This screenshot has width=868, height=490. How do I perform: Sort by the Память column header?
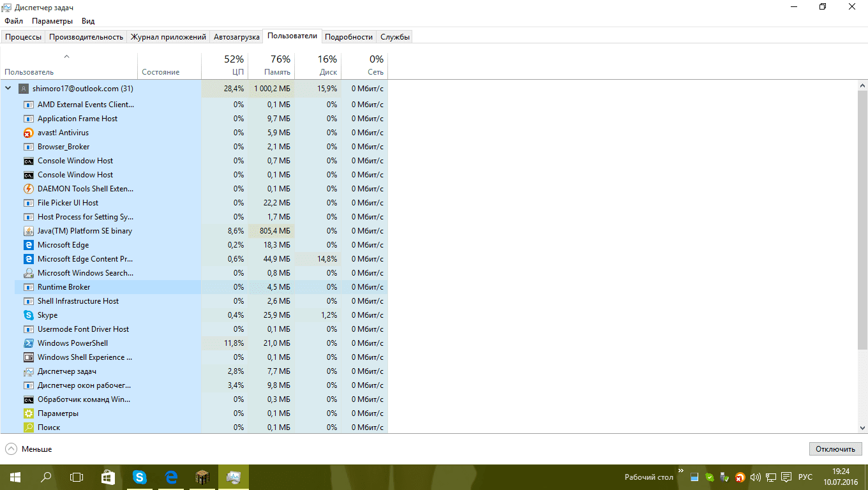pyautogui.click(x=271, y=65)
